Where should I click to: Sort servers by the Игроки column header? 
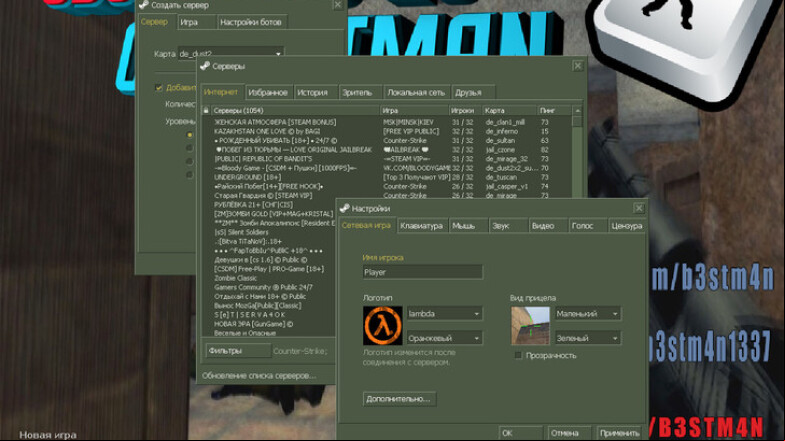tap(465, 110)
